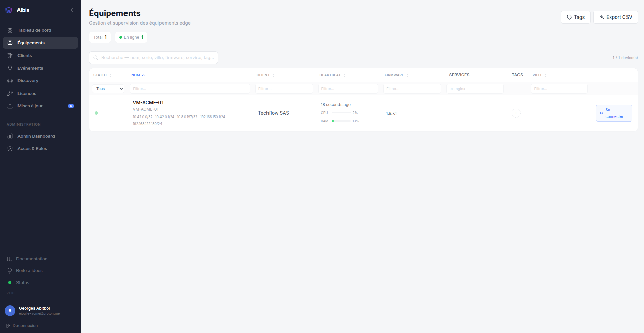Click the 192.168.122.180/24 address
The width and height of the screenshot is (644, 333).
point(147,124)
